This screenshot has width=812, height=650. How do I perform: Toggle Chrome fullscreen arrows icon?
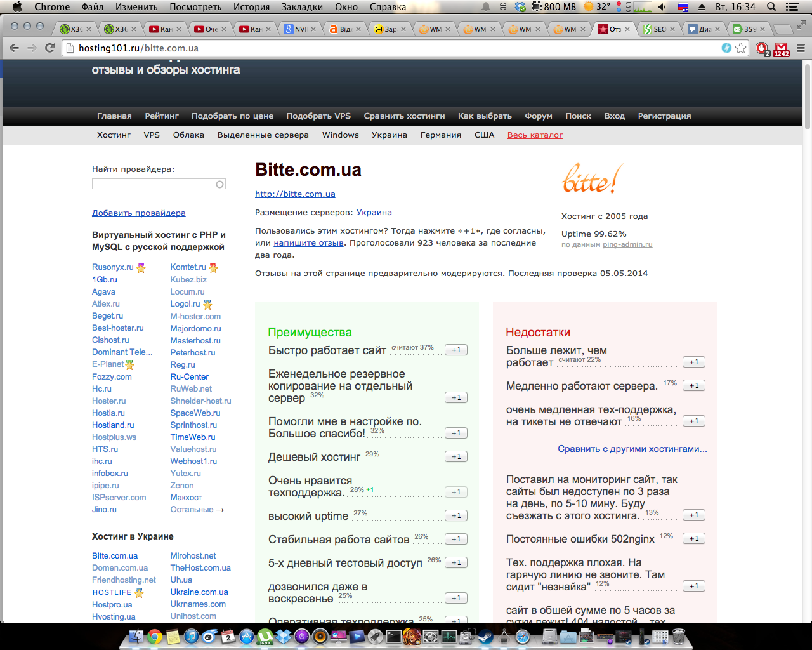tap(801, 26)
